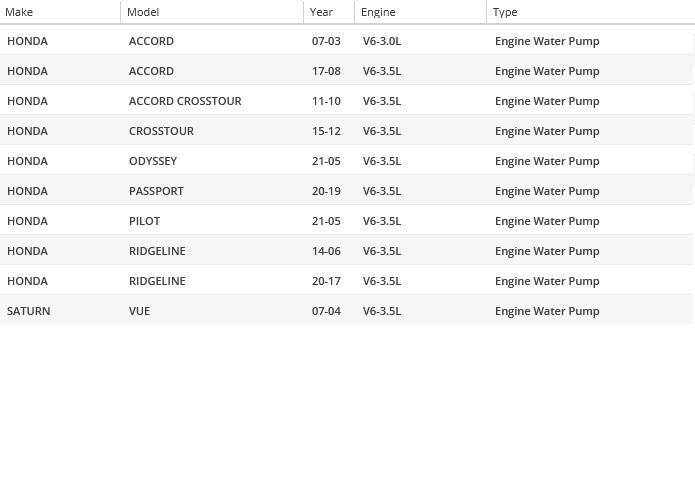The width and height of the screenshot is (695, 484).
Task: Click the SATURN make cell
Action: [x=28, y=311]
